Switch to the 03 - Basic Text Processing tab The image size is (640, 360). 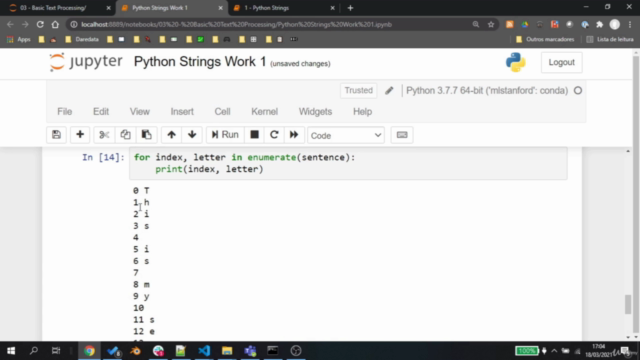[53, 8]
